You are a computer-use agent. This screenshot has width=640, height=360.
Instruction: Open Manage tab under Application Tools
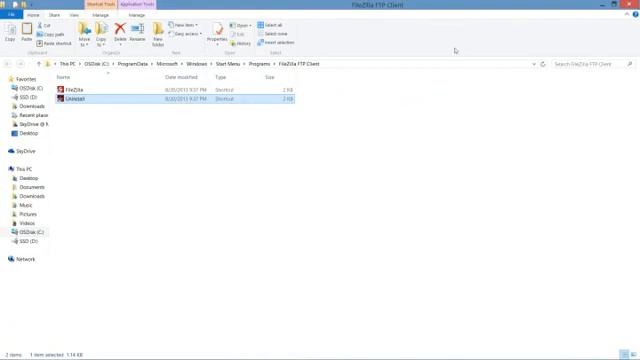click(x=137, y=15)
